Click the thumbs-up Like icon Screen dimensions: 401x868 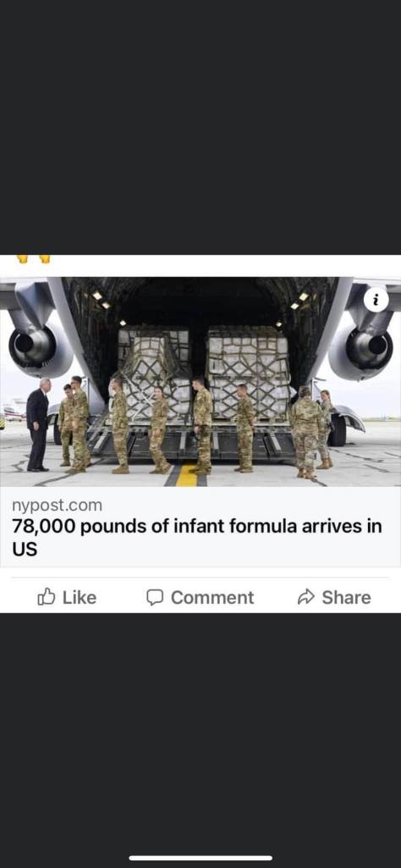(47, 597)
